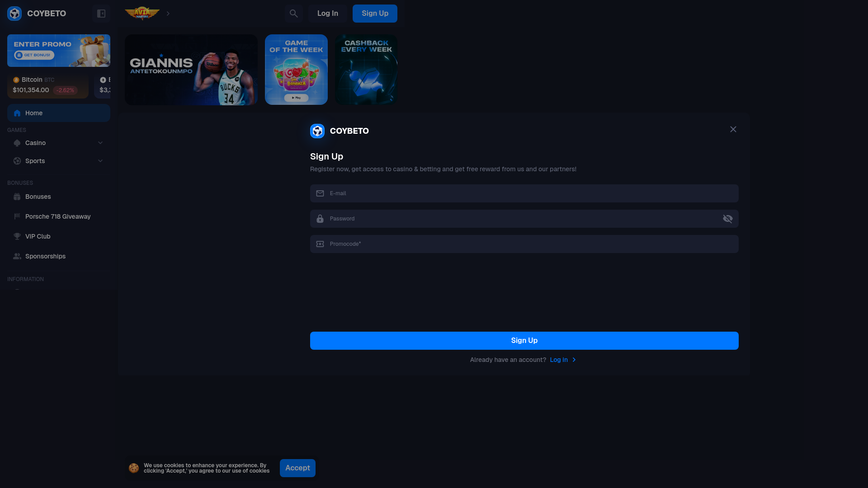This screenshot has width=868, height=488.
Task: Open Sponsorships in the sidebar
Action: click(59, 256)
